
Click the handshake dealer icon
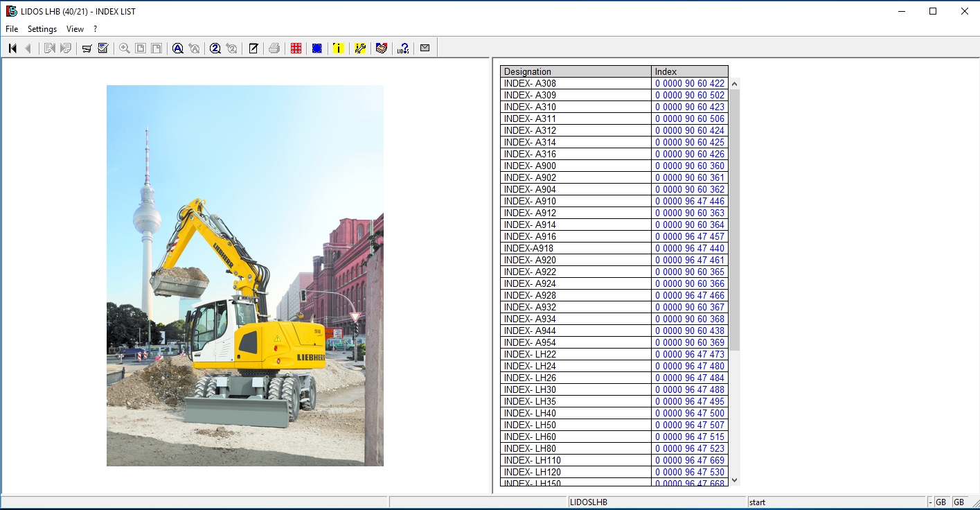381,48
